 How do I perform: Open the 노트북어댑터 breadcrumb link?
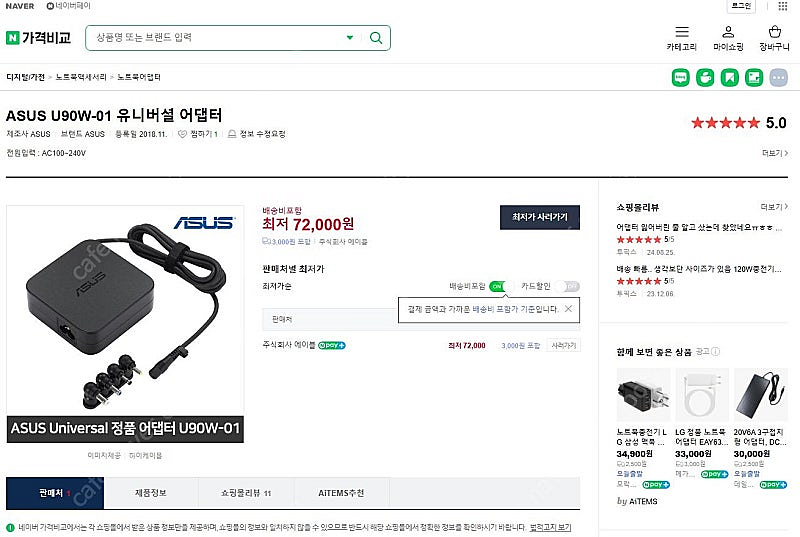point(139,77)
